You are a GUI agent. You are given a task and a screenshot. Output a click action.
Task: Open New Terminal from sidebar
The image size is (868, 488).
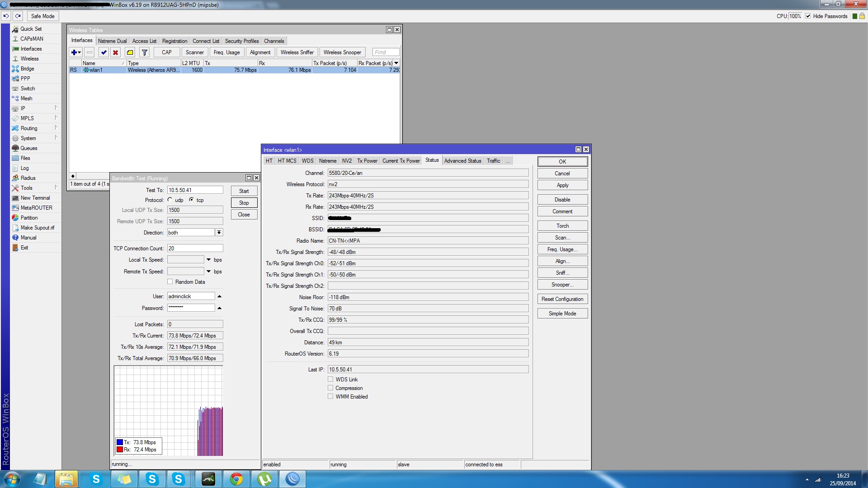[x=35, y=198]
